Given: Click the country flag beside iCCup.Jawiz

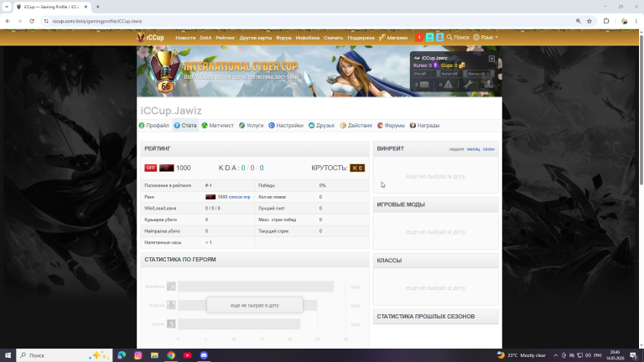Looking at the screenshot, I should [x=417, y=58].
